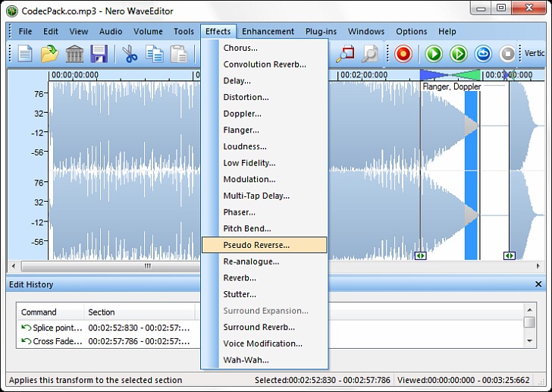Select the green fade-out marker on ruler
The image size is (552, 392).
click(x=466, y=74)
